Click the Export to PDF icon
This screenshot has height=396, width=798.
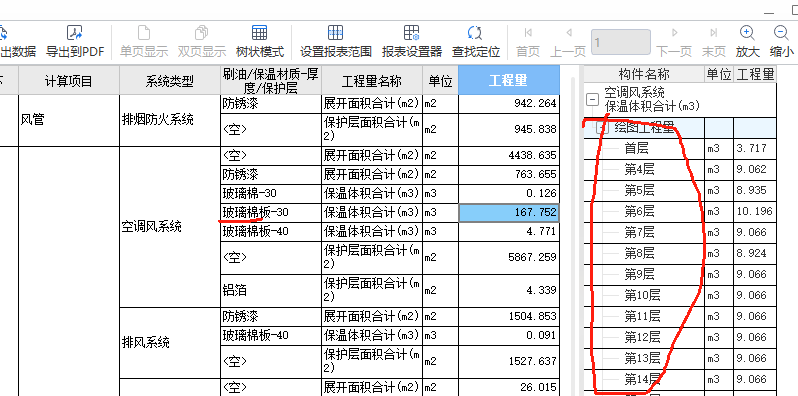click(75, 33)
